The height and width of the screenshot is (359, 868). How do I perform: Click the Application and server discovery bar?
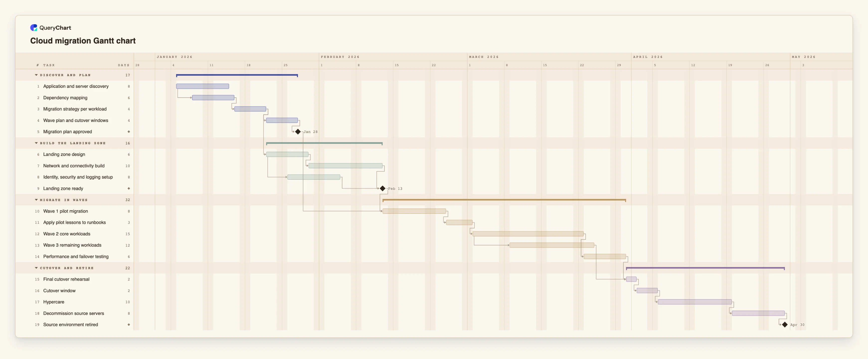point(202,86)
